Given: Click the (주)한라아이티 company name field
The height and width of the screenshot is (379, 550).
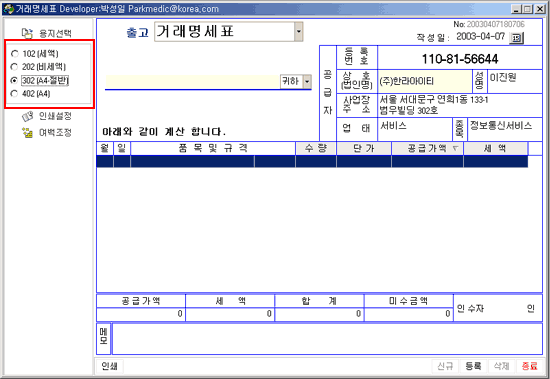Looking at the screenshot, I should point(425,81).
